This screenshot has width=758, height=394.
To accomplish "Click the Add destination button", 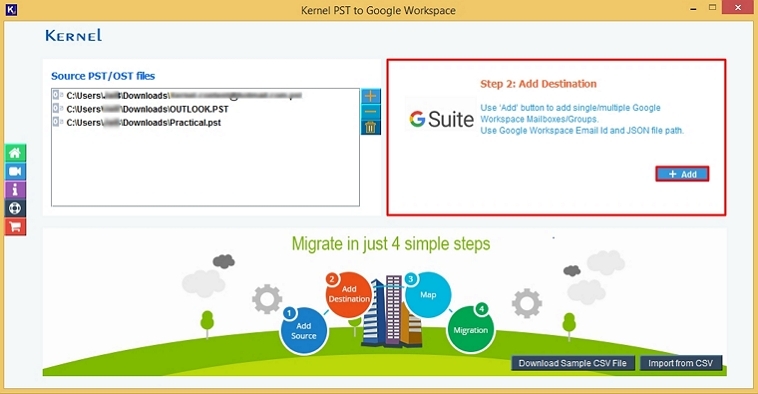I will [x=682, y=174].
